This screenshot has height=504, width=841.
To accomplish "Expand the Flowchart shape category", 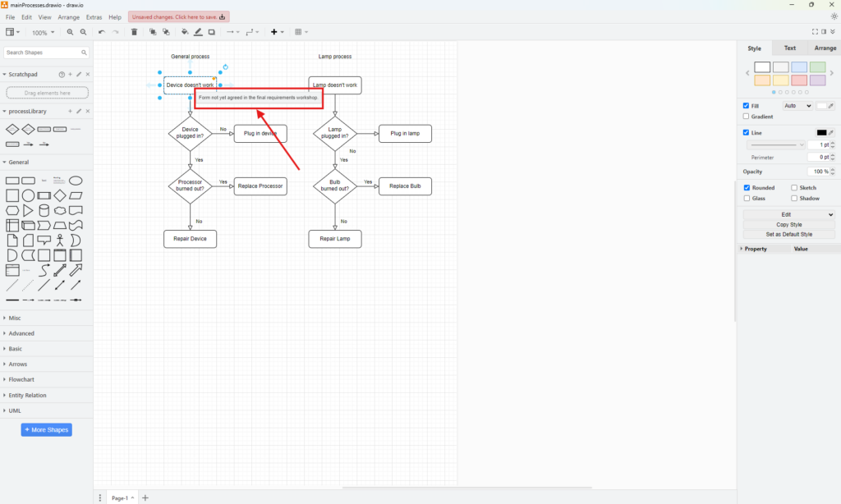I will click(21, 380).
